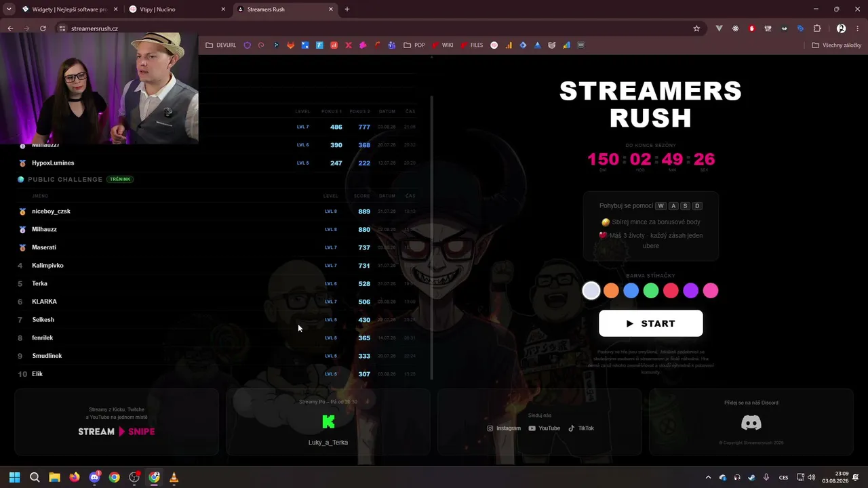Go back to the previous page

10,28
